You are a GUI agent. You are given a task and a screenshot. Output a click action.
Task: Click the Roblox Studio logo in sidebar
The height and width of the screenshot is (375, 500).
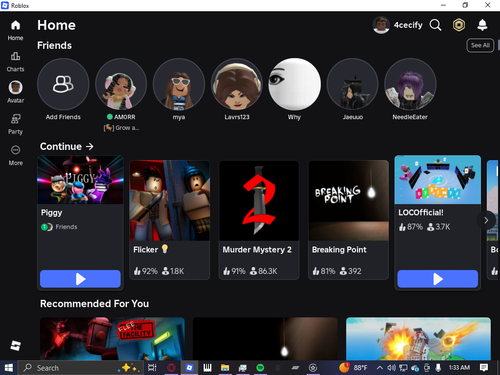pyautogui.click(x=15, y=345)
